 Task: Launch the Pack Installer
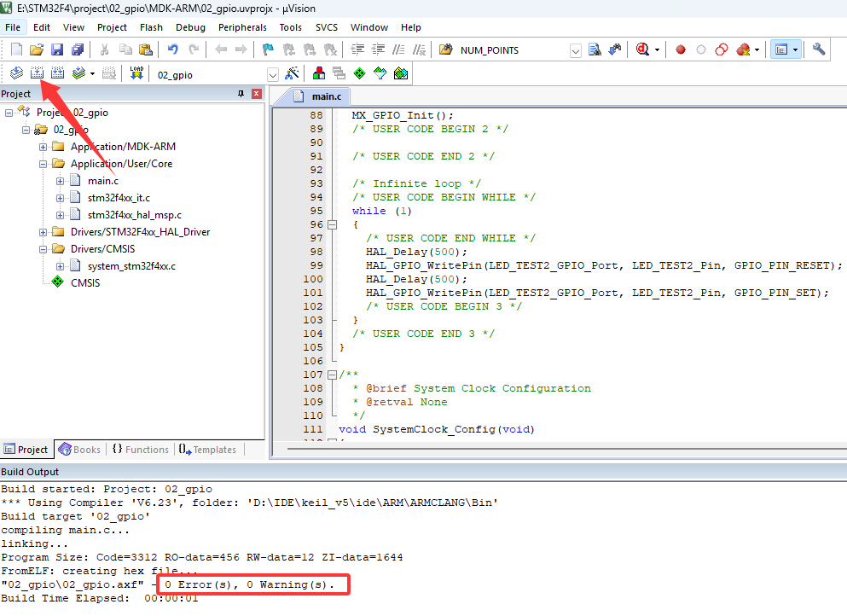[x=401, y=73]
